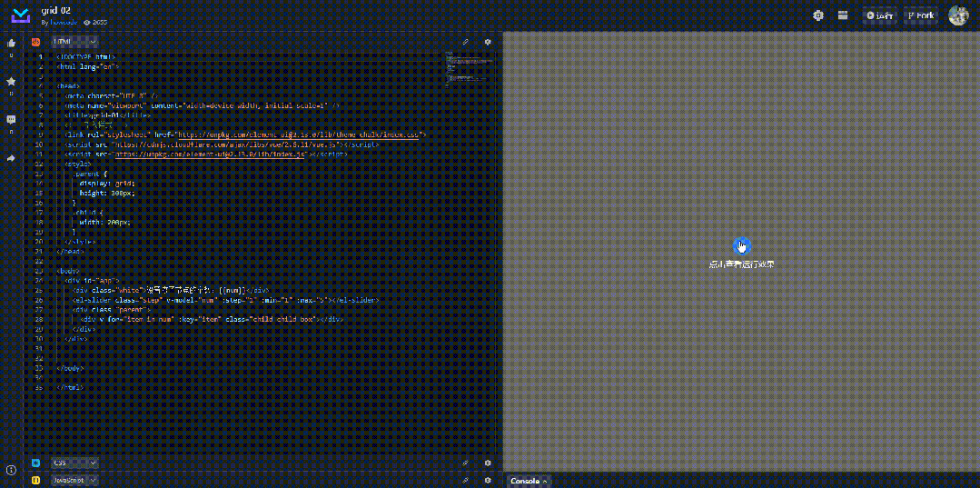Click the preview pane play icon

pos(741,245)
